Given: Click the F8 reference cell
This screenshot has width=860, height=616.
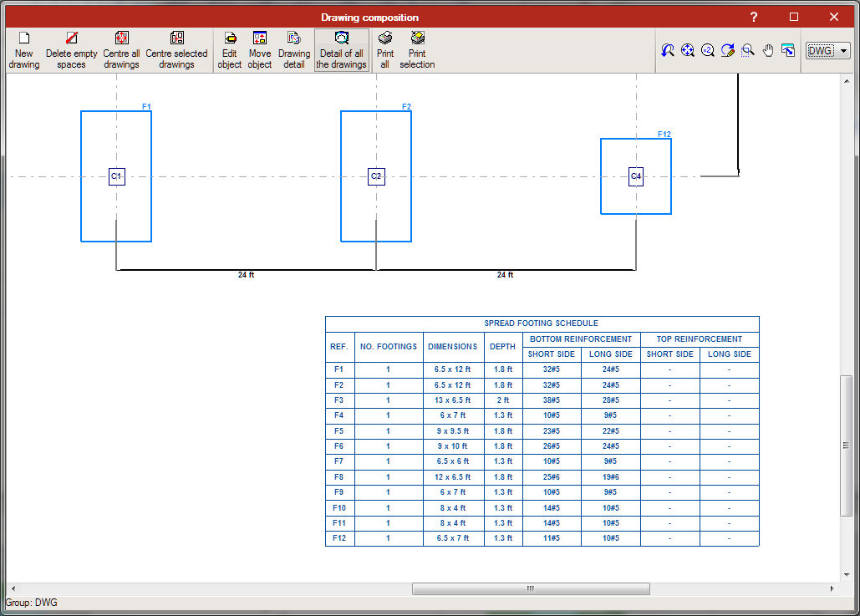Looking at the screenshot, I should point(339,477).
